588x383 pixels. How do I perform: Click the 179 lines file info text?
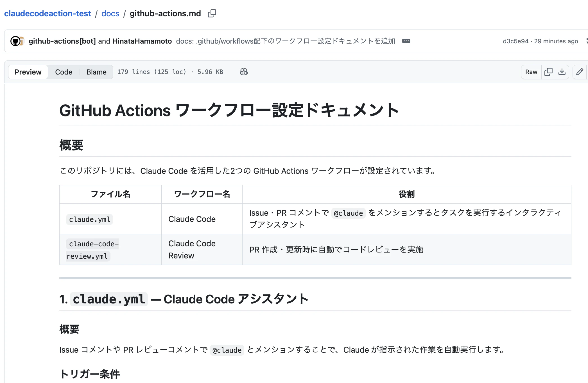pyautogui.click(x=170, y=72)
